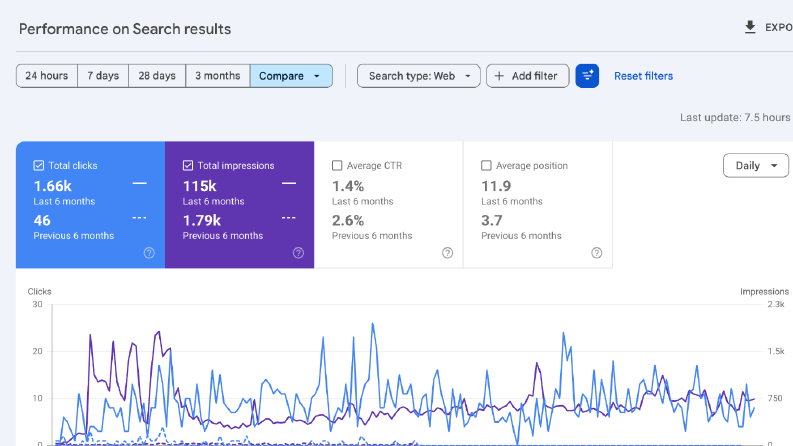This screenshot has width=793, height=446.
Task: Click the 11.9 average position value
Action: click(496, 186)
